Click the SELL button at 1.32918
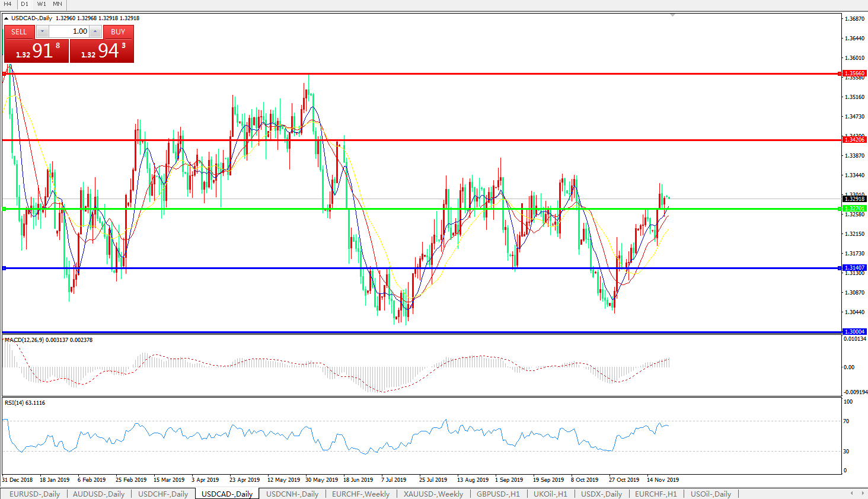Screen dimensions: 868x499 [x=19, y=32]
